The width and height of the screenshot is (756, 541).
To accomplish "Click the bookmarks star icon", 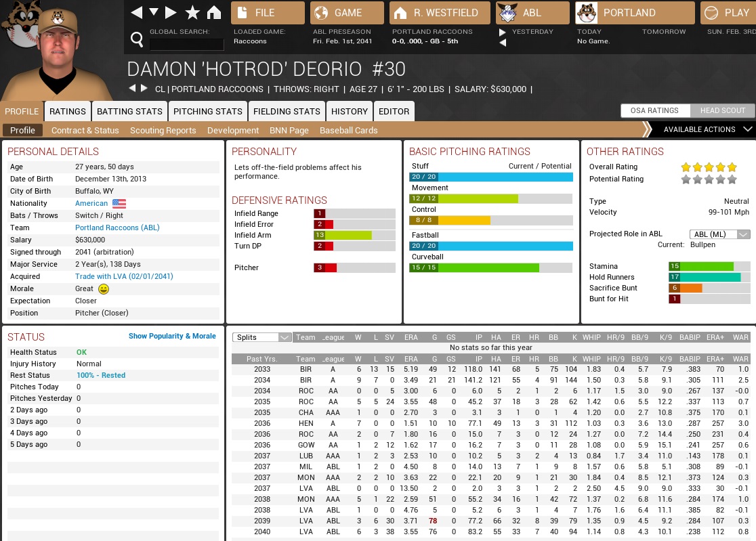I will (x=192, y=13).
